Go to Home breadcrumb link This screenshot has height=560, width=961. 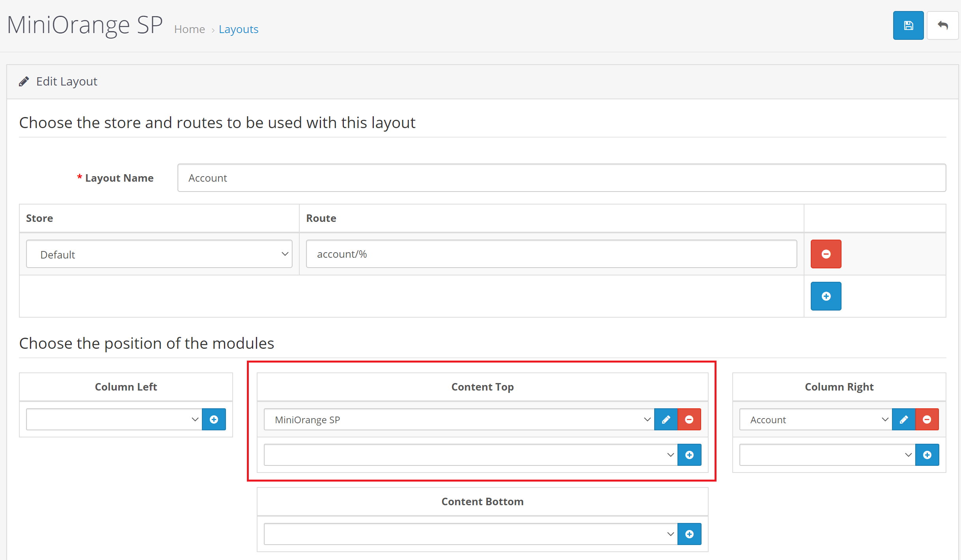click(x=189, y=29)
